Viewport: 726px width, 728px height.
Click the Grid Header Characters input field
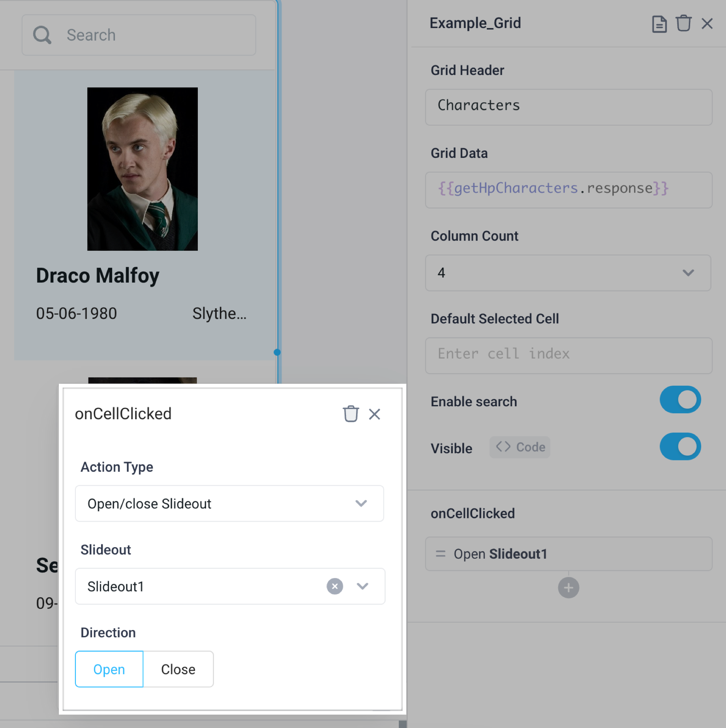[568, 105]
